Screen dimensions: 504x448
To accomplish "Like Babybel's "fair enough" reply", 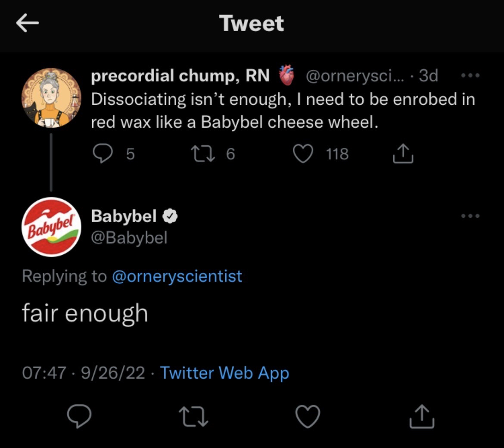I will pyautogui.click(x=308, y=417).
